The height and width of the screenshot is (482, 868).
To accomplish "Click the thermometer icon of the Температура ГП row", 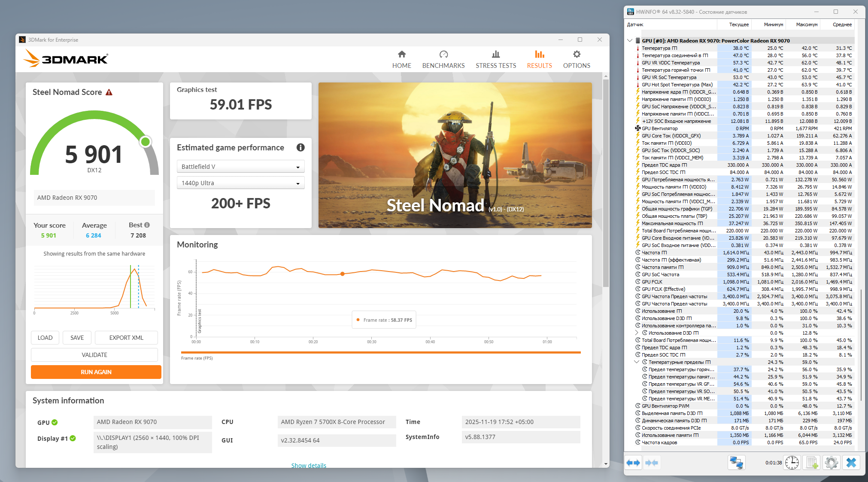I will pyautogui.click(x=638, y=48).
